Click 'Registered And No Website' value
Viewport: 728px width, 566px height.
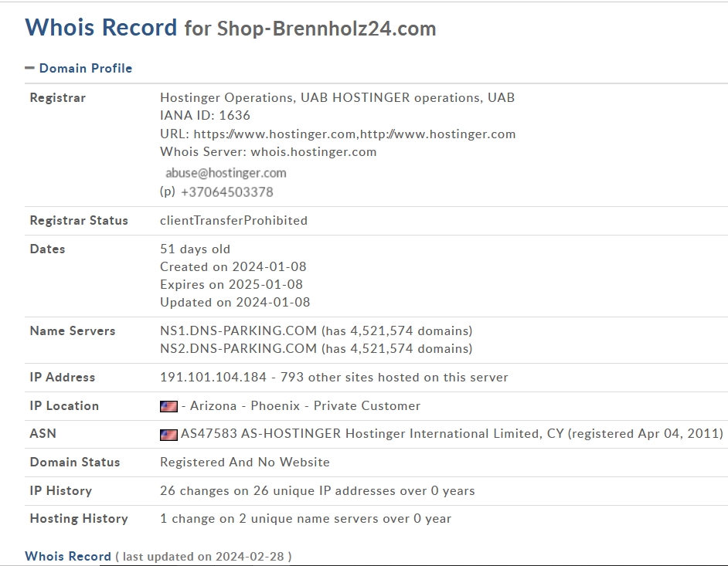[x=245, y=462]
